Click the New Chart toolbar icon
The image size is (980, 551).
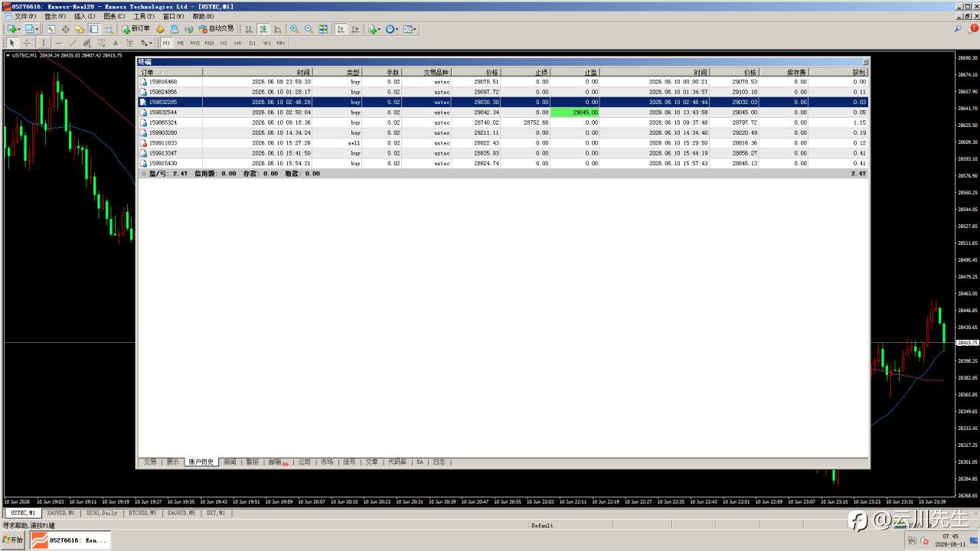(x=12, y=29)
